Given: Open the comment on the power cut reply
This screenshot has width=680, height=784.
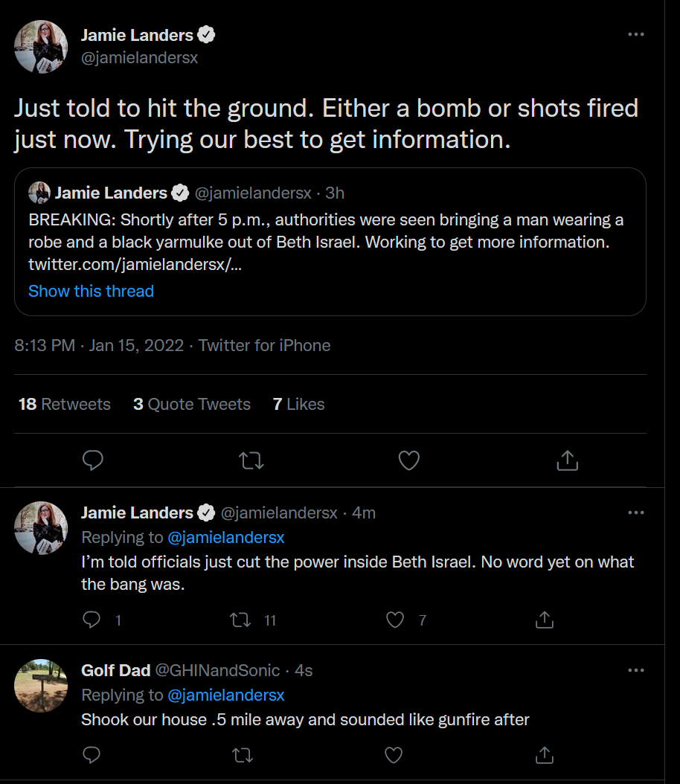Looking at the screenshot, I should (x=92, y=620).
